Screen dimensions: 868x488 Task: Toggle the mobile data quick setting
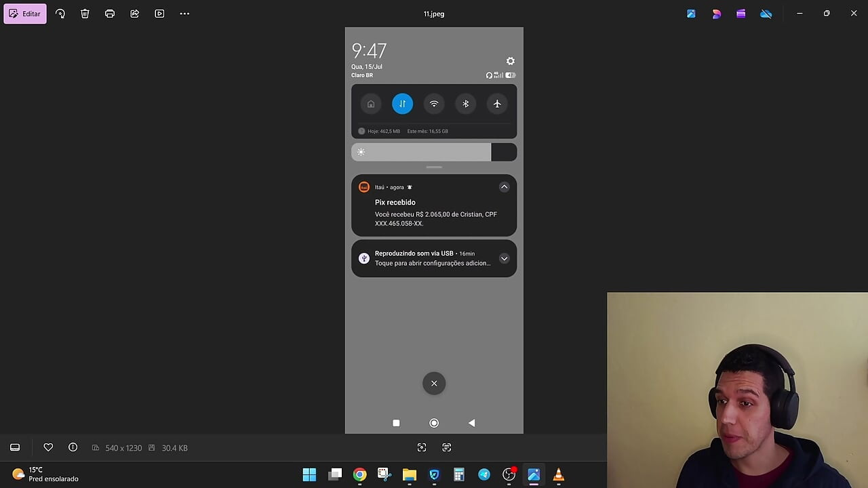[402, 104]
